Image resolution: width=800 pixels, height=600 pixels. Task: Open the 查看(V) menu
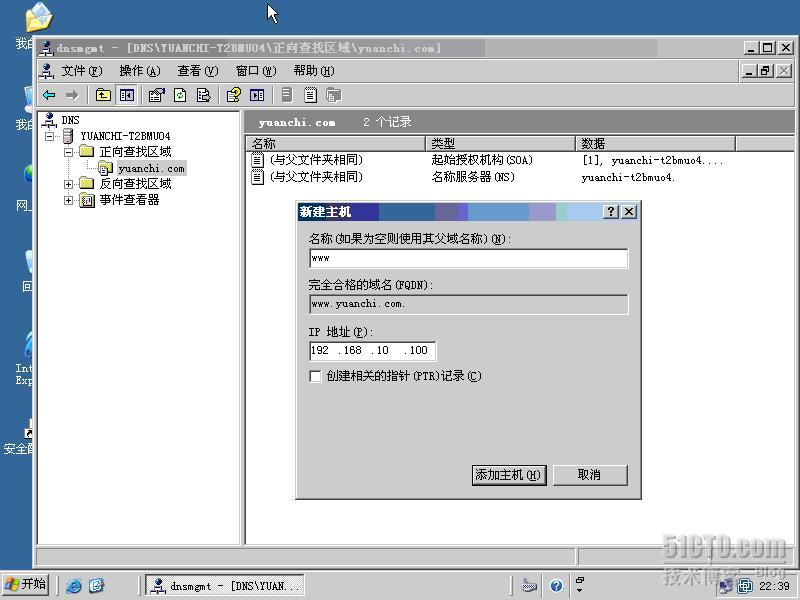[198, 71]
